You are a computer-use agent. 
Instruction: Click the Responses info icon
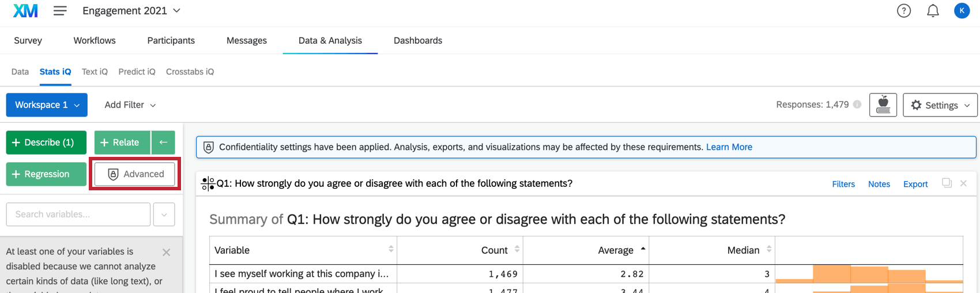click(x=857, y=104)
